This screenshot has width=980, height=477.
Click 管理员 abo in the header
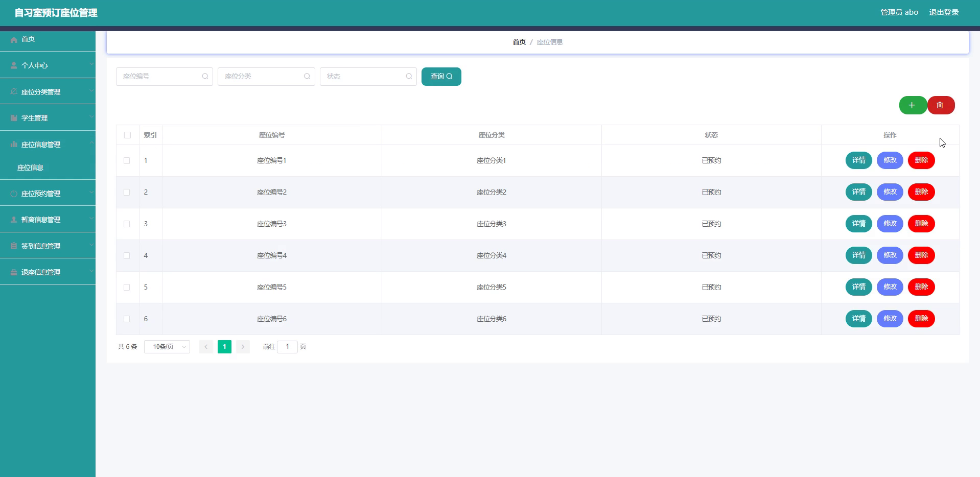tap(899, 12)
